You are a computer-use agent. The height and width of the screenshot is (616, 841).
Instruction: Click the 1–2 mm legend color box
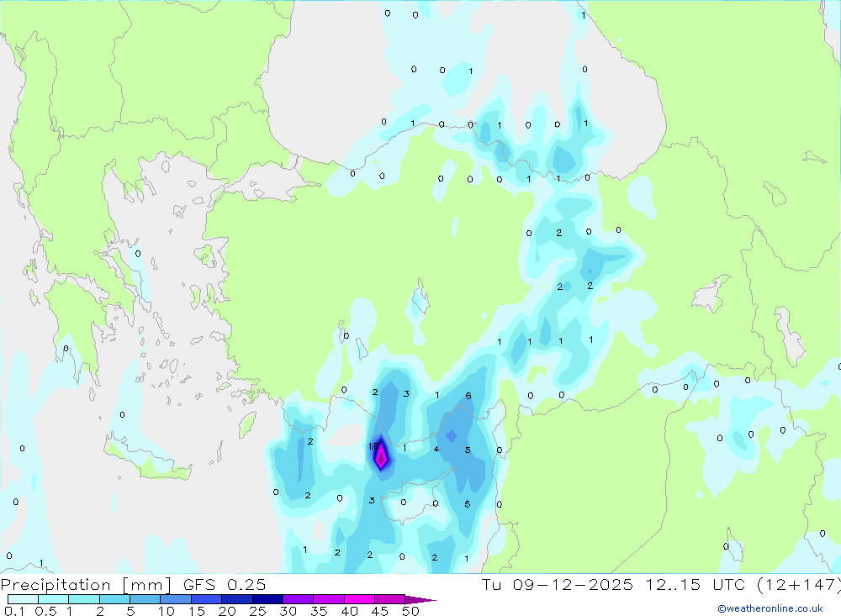(x=84, y=599)
